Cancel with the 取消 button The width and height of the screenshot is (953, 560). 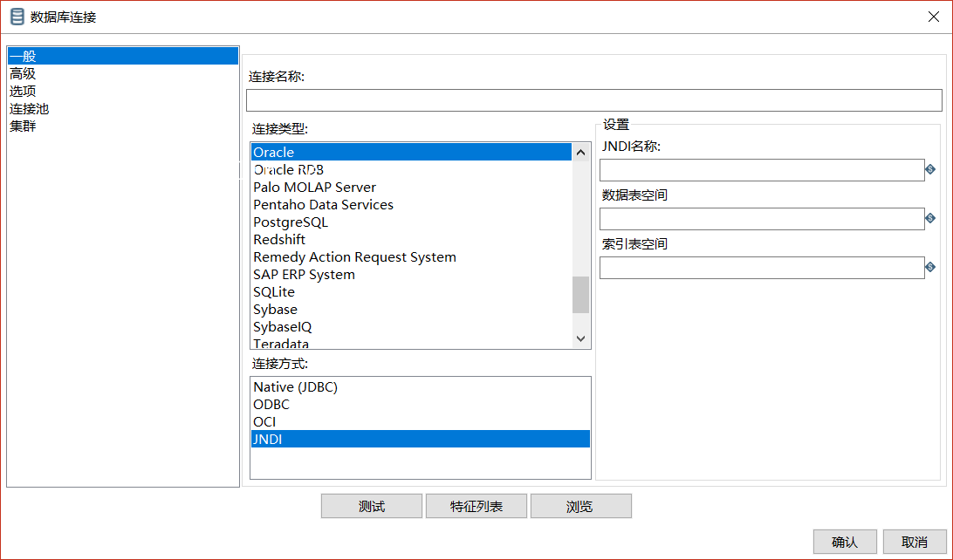click(x=915, y=542)
